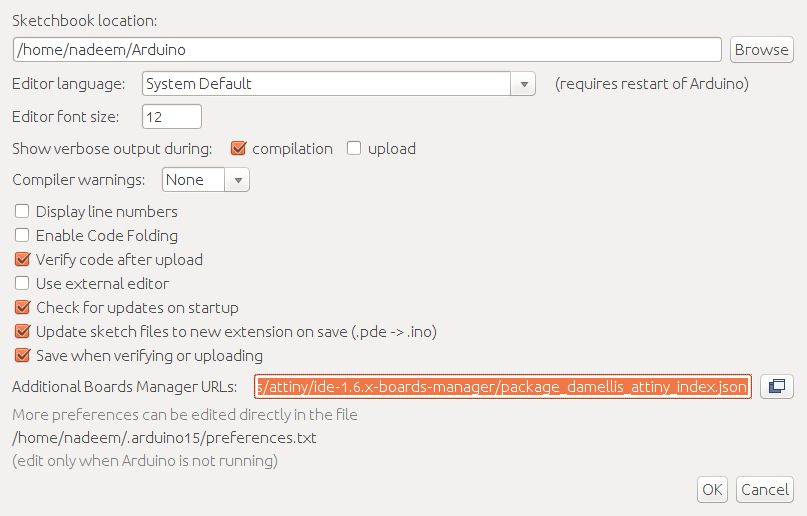This screenshot has width=807, height=516.
Task: Uncheck Update sketch files to new extension
Action: tap(22, 331)
